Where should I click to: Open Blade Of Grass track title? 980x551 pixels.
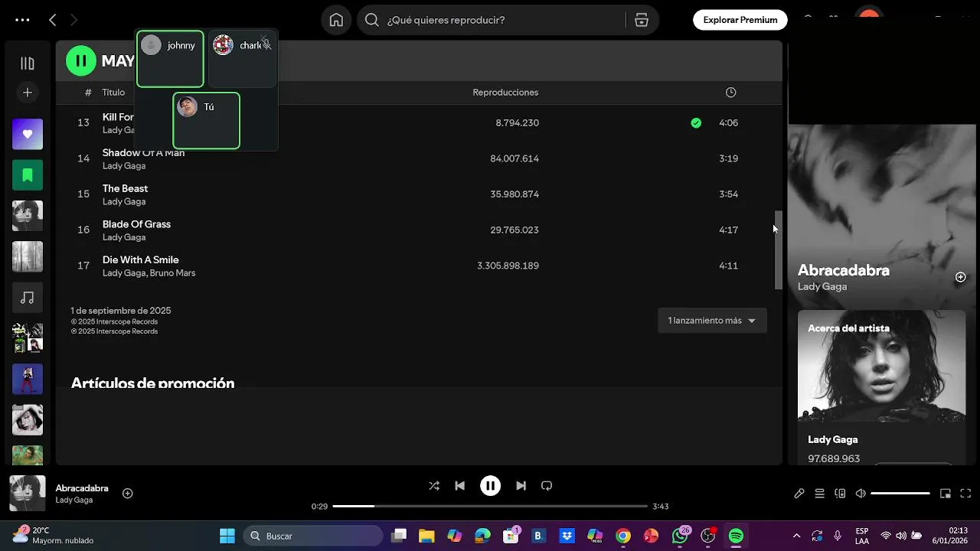point(136,224)
